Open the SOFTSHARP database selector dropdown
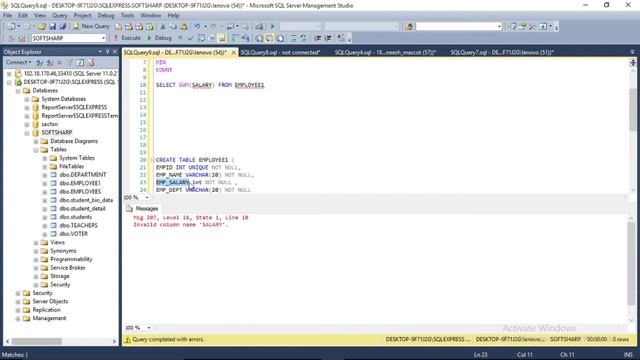The width and height of the screenshot is (640, 360). [x=103, y=38]
